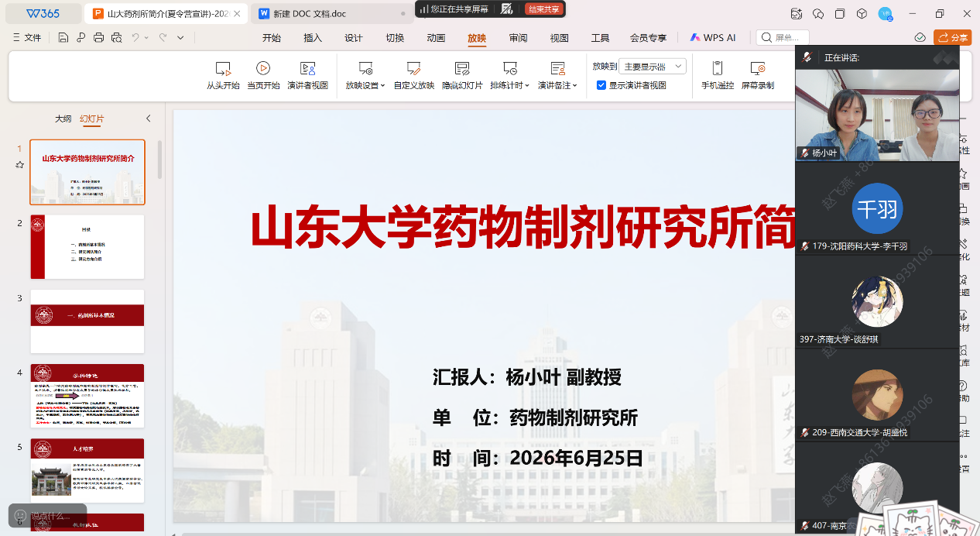Click the 结束共享 stop sharing button
The image size is (980, 536).
pyautogui.click(x=543, y=9)
